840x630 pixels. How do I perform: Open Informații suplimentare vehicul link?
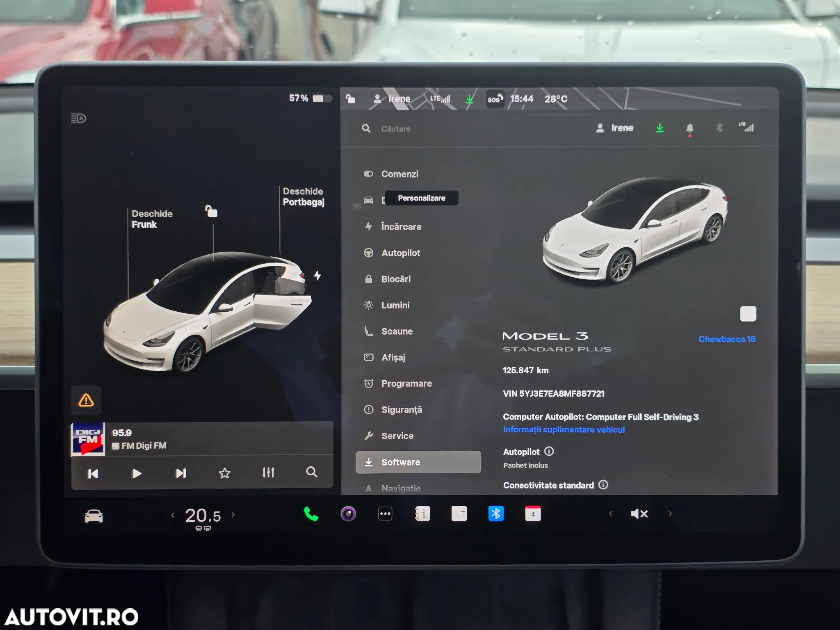[x=564, y=429]
